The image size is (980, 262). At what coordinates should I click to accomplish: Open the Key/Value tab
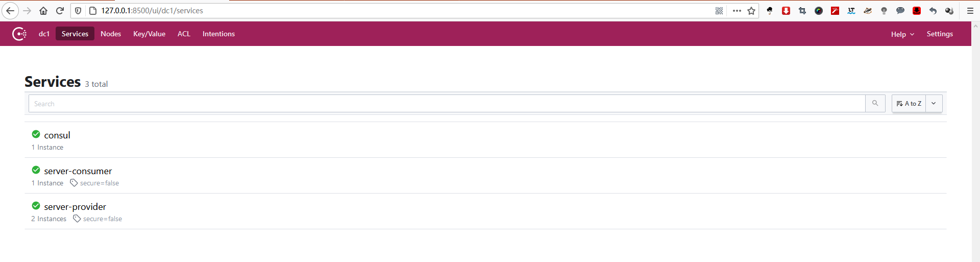pyautogui.click(x=149, y=34)
